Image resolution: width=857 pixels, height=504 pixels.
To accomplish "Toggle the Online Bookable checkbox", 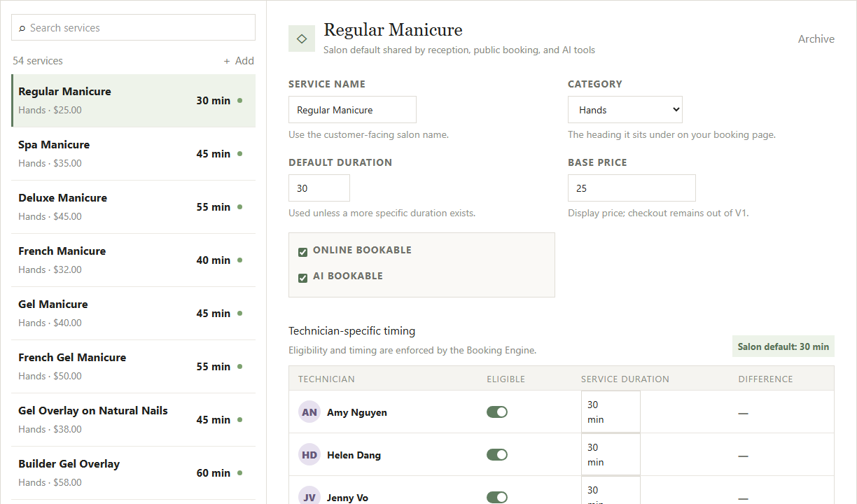I will pos(303,252).
